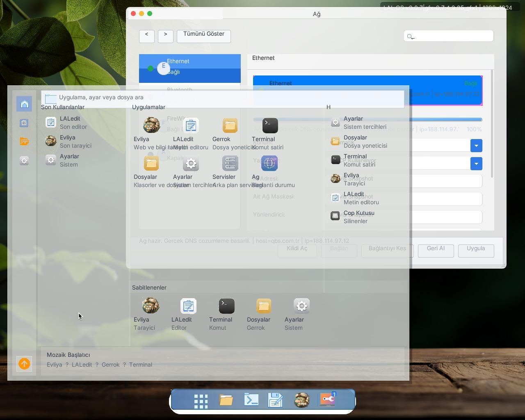The image size is (525, 420).
Task: Click the Yönlendirici input field
Action: pos(410,217)
